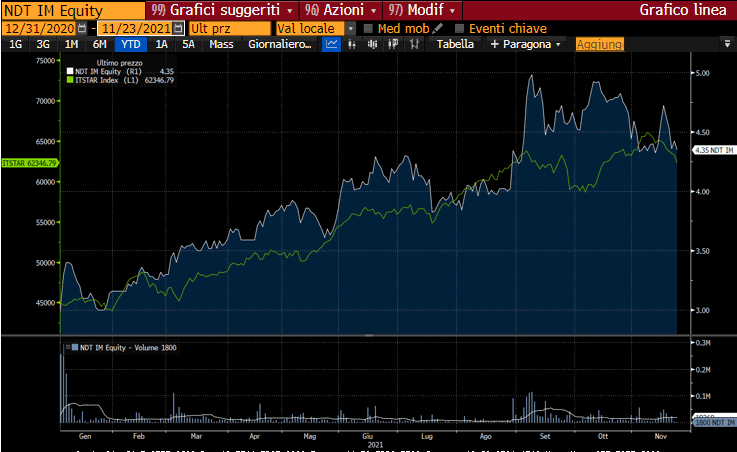Viewport: 737px width, 452px height.
Task: Select the 1A time range tab
Action: coord(161,44)
